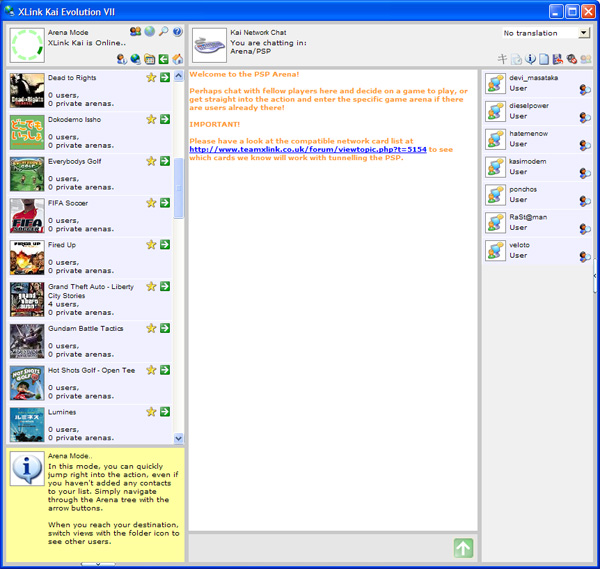Enter Grand Theft Auto Liberty City Stories arena
The height and width of the screenshot is (569, 600).
165,286
